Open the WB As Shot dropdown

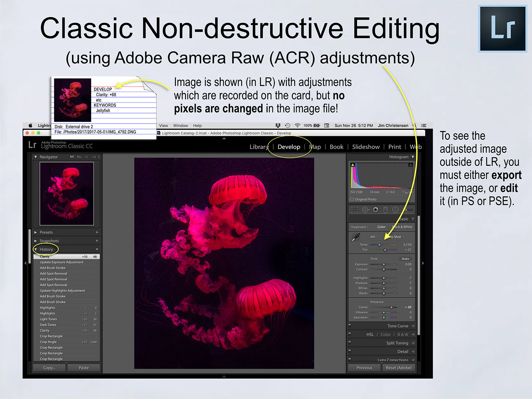(397, 237)
